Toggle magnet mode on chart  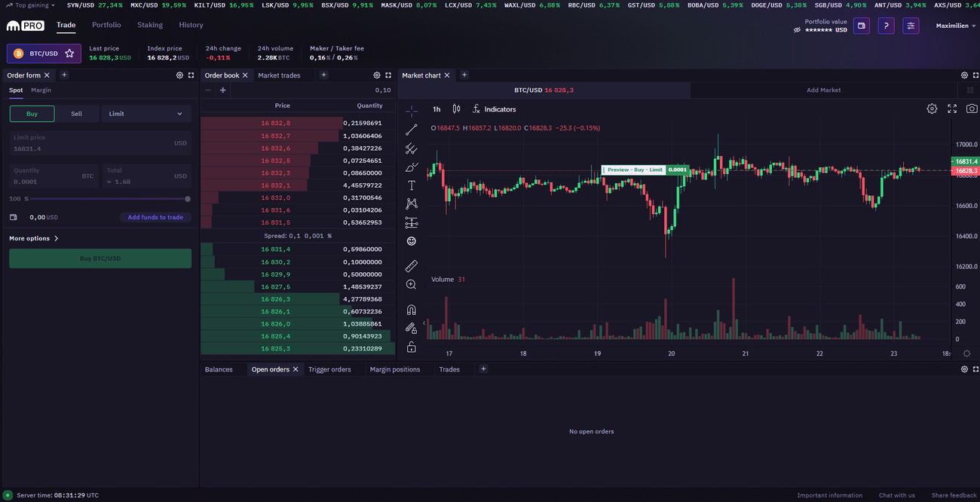pos(411,310)
